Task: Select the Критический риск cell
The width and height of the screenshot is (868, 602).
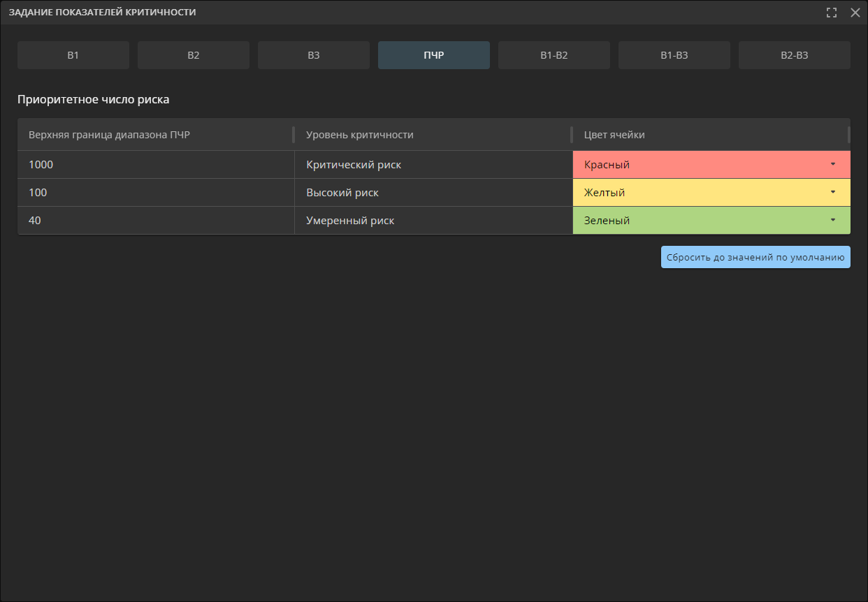Action: coord(433,165)
